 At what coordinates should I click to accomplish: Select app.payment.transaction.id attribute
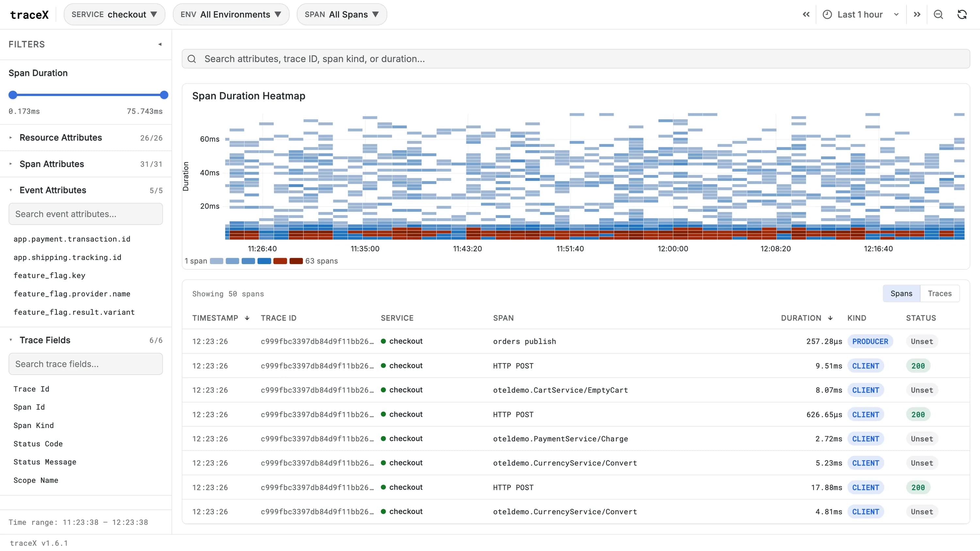coord(72,239)
